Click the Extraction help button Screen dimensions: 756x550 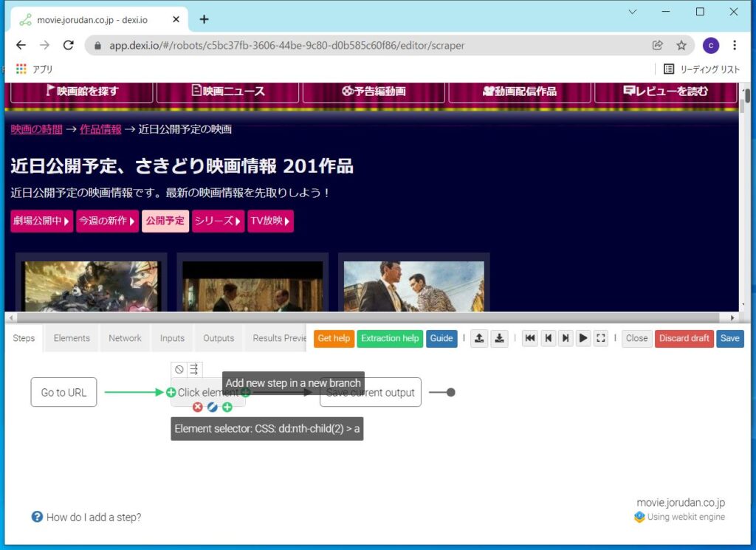pos(390,338)
